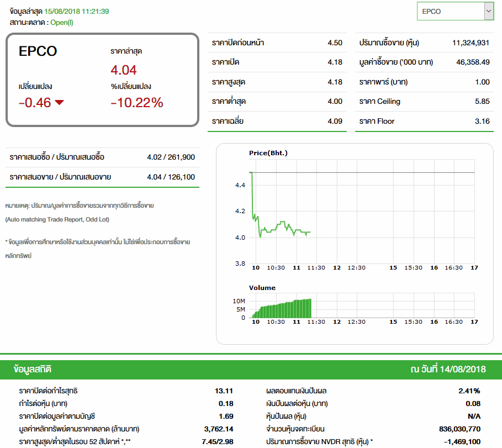Select dividend per share value 0.08

[473, 403]
